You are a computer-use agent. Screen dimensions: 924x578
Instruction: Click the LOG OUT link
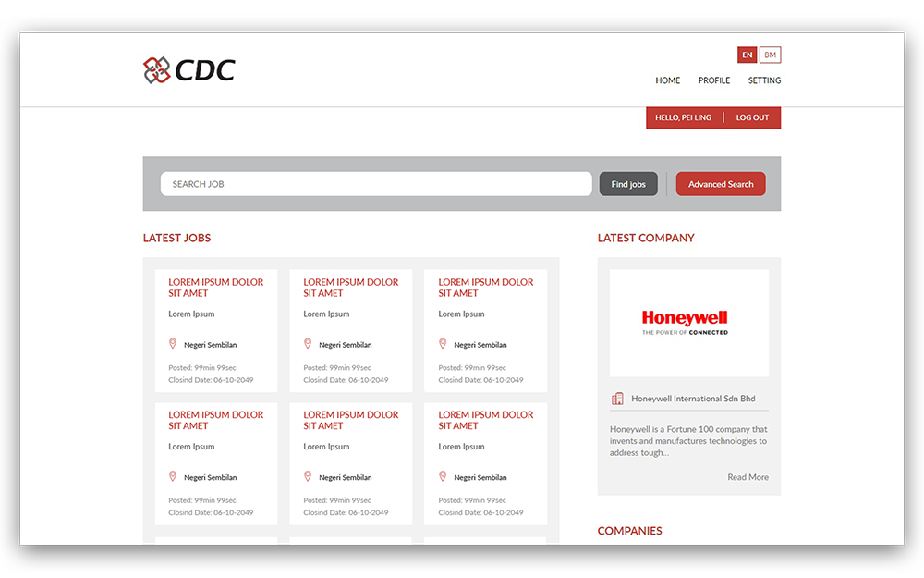[752, 117]
